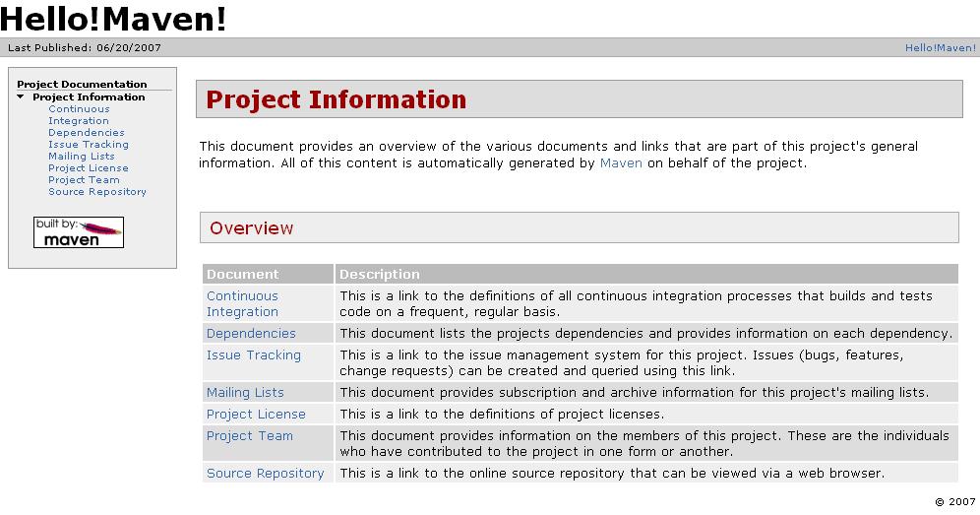This screenshot has height=515, width=980.
Task: Click the Last Published 06/20/2007 text
Action: click(85, 47)
